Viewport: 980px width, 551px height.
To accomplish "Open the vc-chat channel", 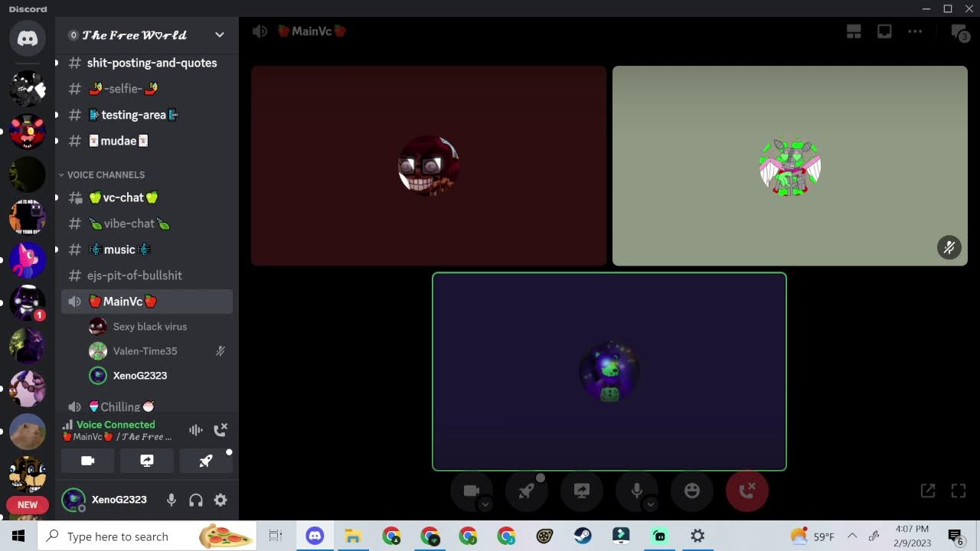I will [147, 197].
